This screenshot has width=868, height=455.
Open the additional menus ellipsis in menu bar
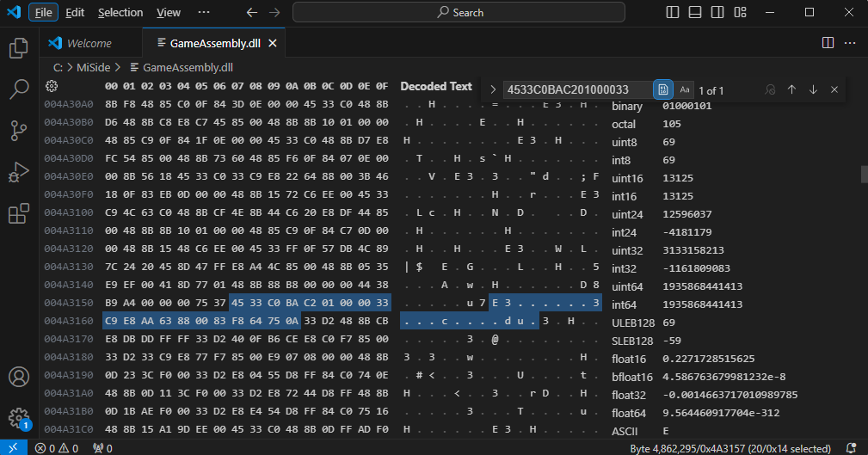[204, 12]
